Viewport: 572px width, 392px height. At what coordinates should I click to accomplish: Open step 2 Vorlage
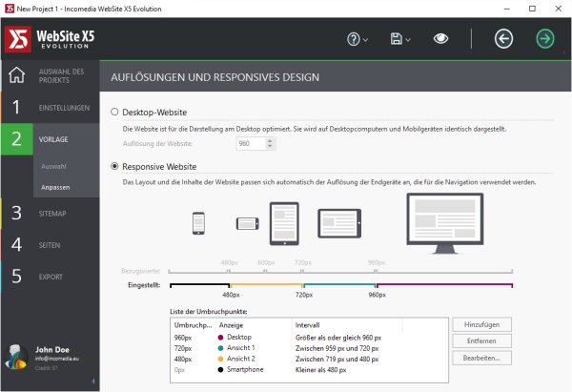click(x=50, y=139)
